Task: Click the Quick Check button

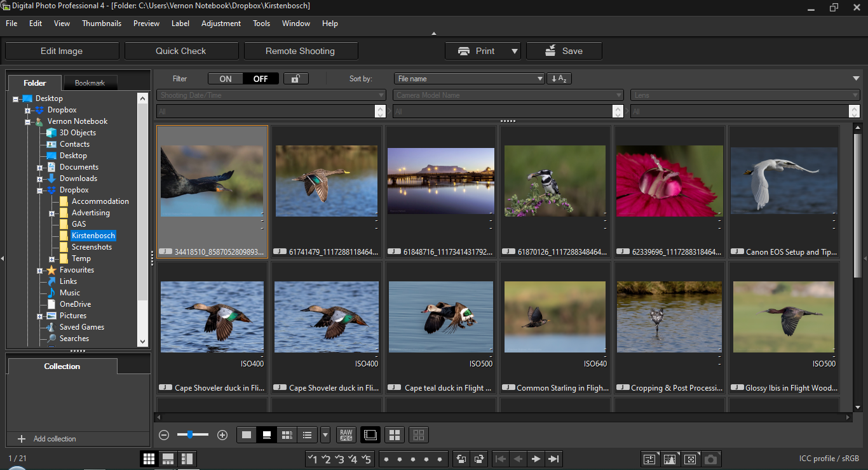Action: click(181, 51)
